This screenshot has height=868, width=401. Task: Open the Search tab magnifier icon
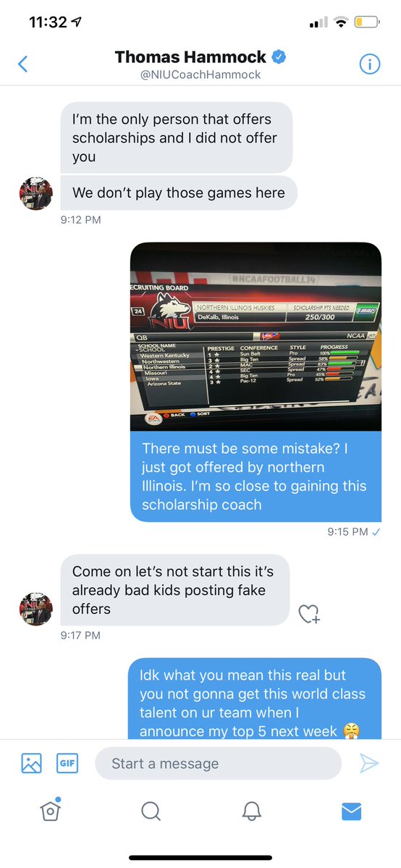[151, 811]
